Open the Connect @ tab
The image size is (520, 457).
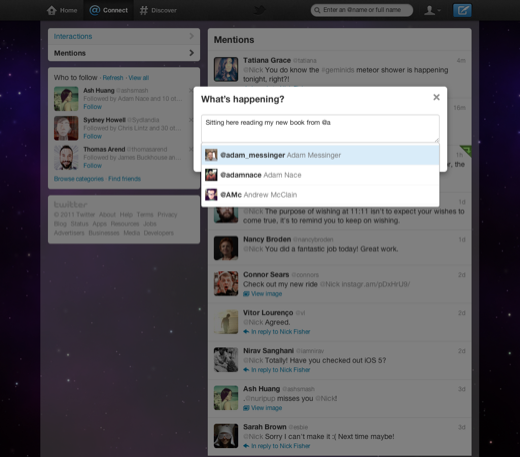pos(109,10)
